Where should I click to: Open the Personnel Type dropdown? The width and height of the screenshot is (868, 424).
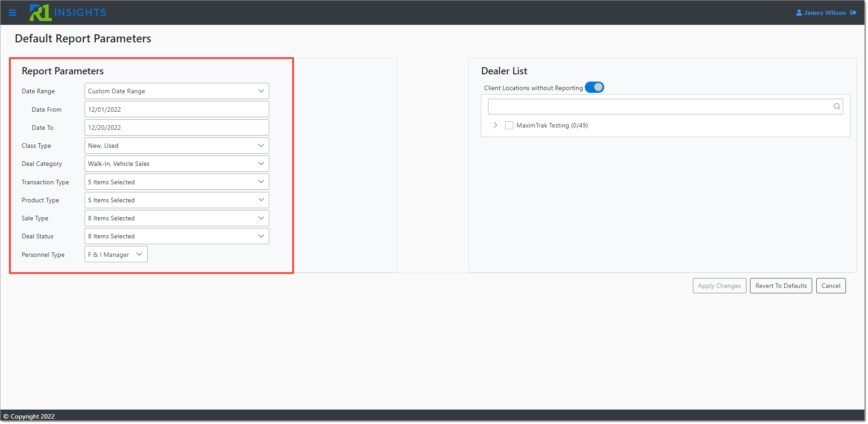tap(116, 255)
